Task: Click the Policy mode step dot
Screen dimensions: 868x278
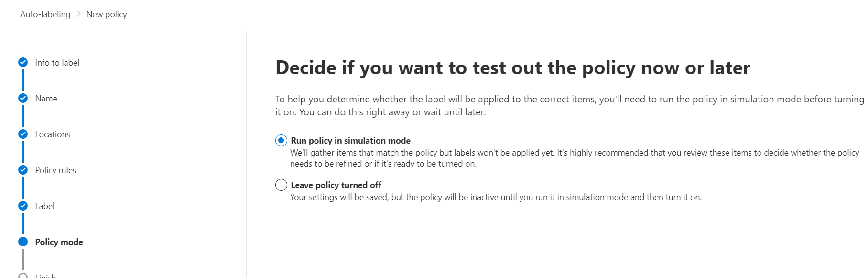Action: 23,242
